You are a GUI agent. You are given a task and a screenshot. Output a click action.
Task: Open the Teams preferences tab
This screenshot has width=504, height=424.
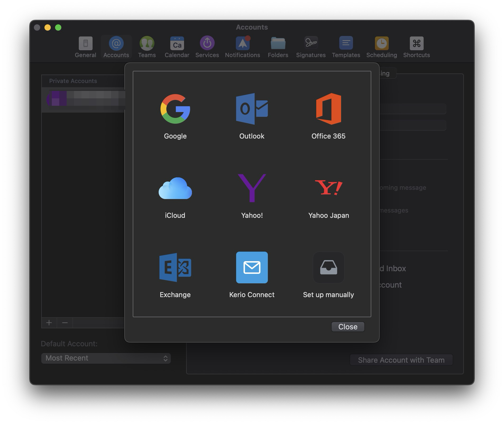click(147, 47)
